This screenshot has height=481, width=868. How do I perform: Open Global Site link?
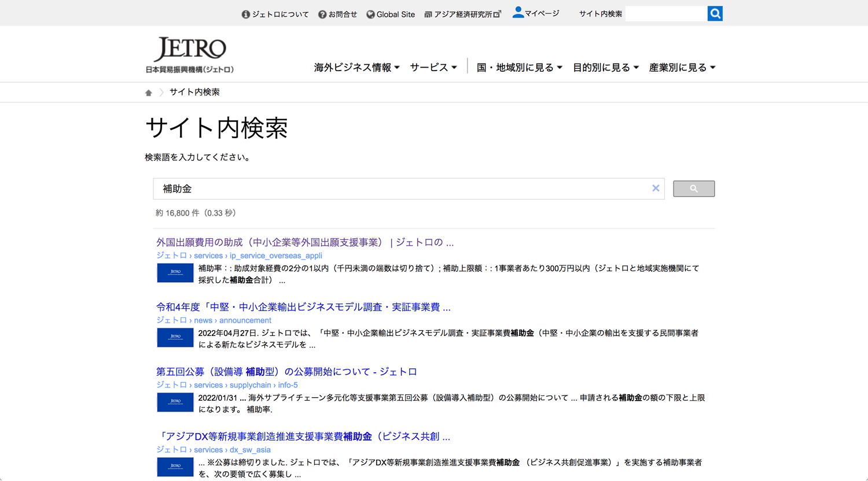tap(391, 14)
